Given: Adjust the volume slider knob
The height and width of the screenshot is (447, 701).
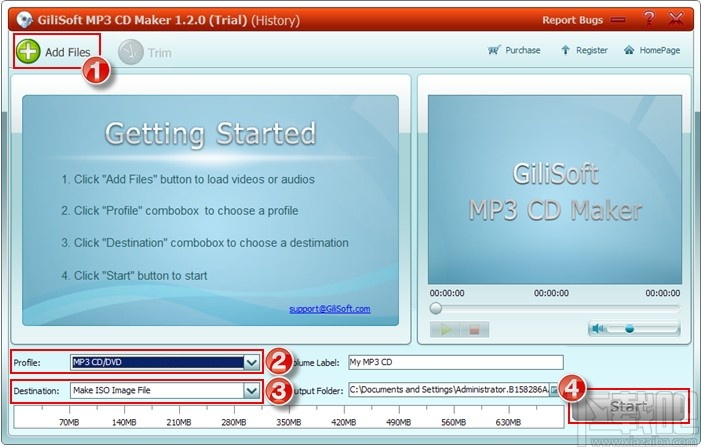Looking at the screenshot, I should click(x=629, y=329).
